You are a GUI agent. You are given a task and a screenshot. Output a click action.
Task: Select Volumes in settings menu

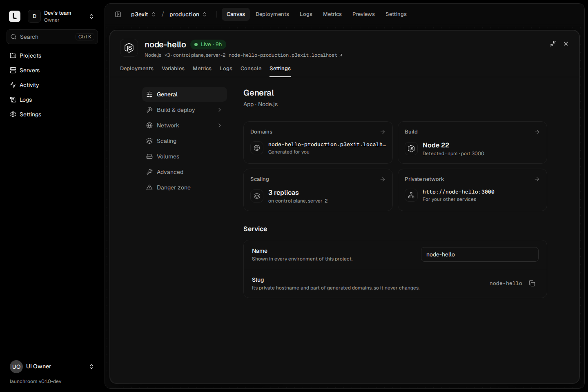(185, 156)
